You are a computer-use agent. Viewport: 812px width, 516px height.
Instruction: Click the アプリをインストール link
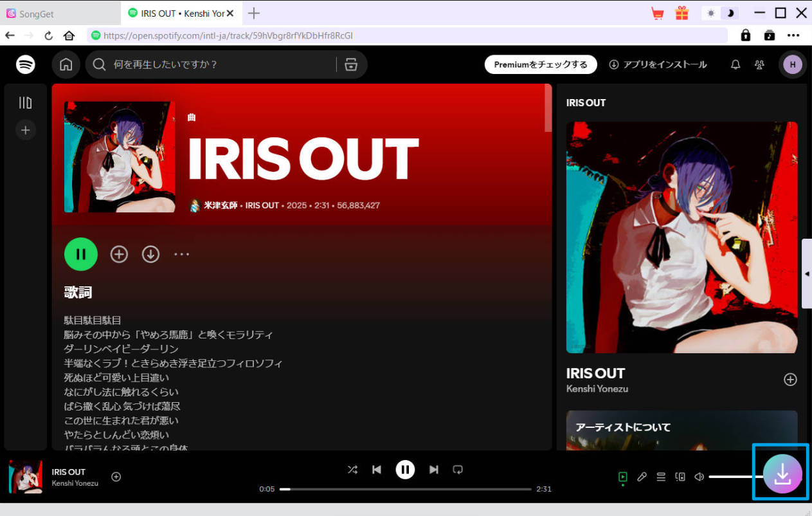658,64
